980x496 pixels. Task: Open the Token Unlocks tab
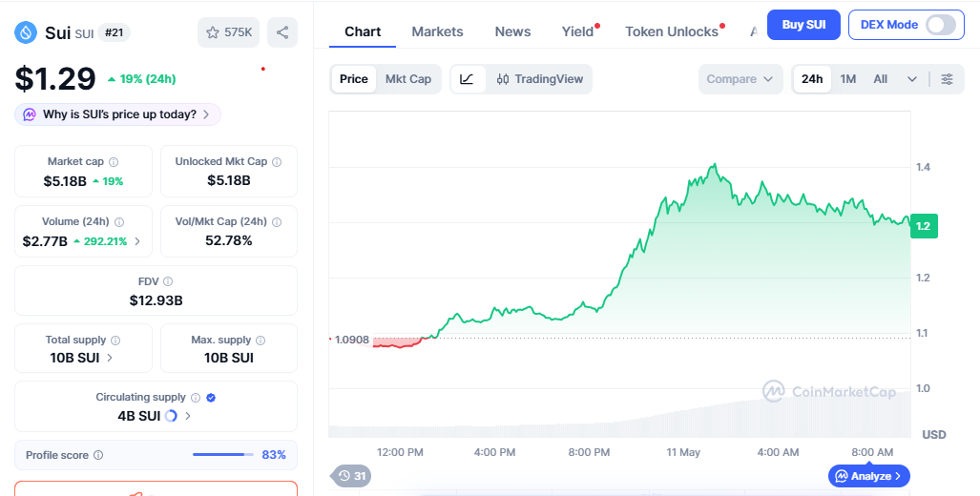tap(672, 31)
